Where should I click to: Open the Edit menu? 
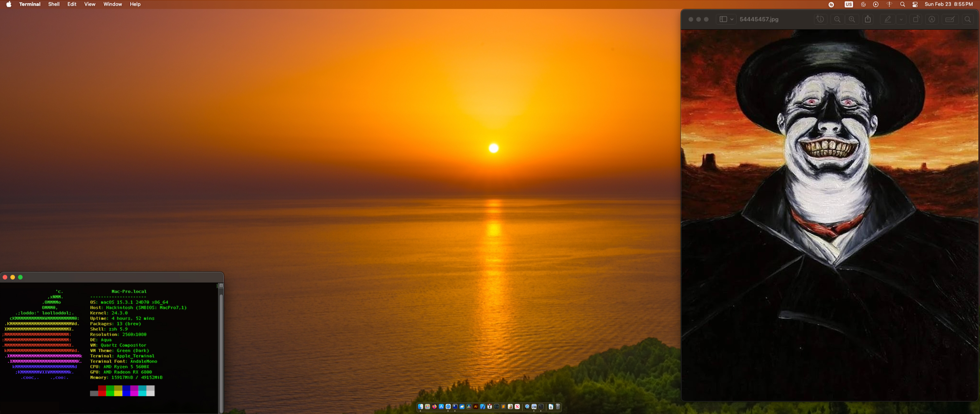[x=72, y=4]
